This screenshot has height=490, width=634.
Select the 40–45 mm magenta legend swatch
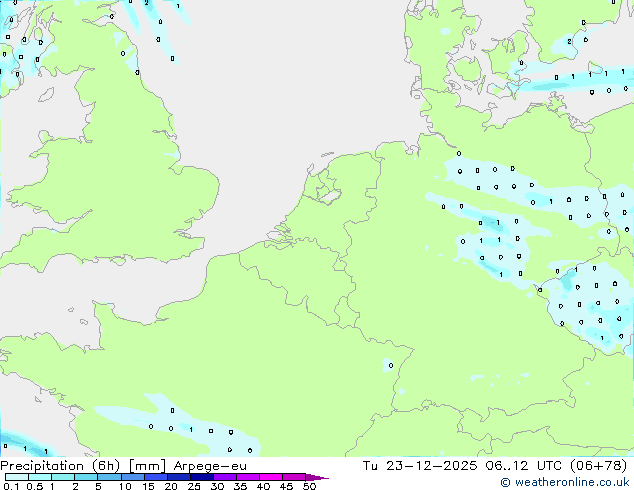click(271, 477)
